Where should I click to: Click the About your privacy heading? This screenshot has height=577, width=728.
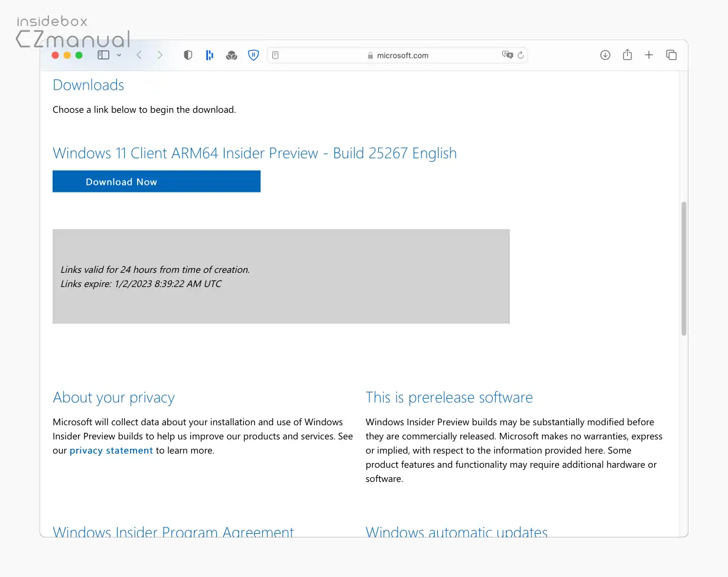[x=113, y=397]
